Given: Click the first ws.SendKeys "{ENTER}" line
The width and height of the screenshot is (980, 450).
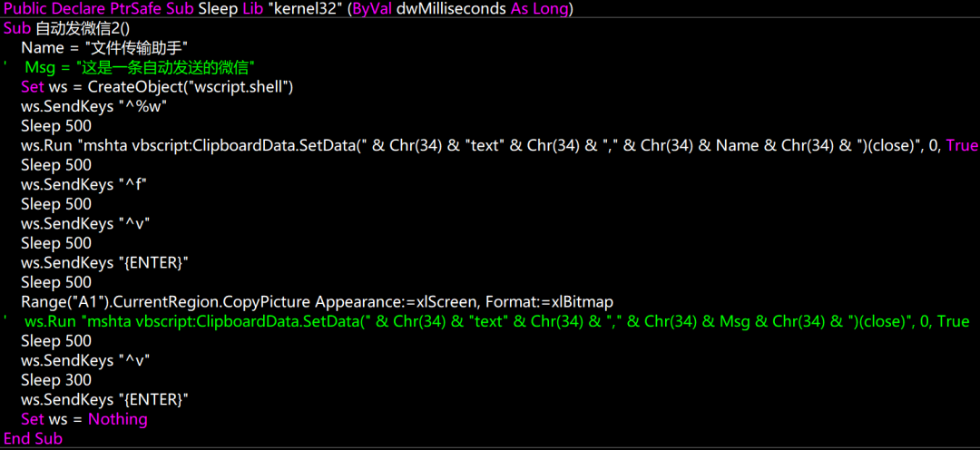Looking at the screenshot, I should (104, 262).
